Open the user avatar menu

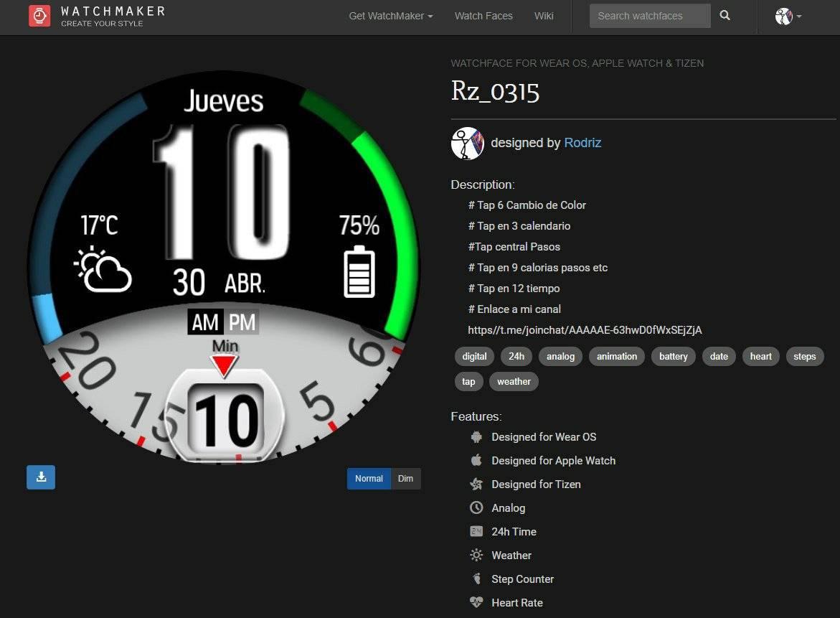(x=788, y=17)
